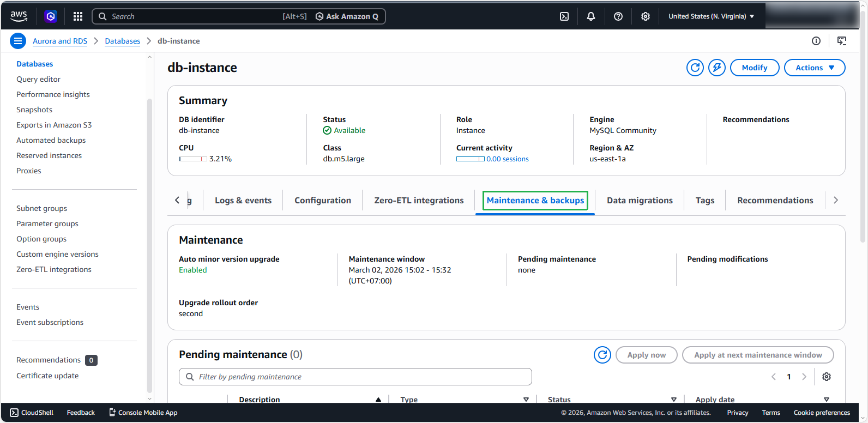Open Reserved instances in sidebar

[49, 155]
